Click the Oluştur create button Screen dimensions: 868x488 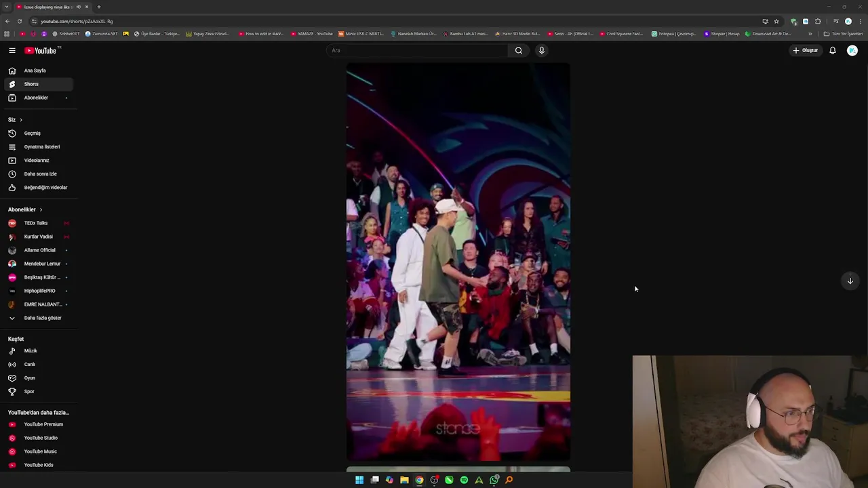806,50
